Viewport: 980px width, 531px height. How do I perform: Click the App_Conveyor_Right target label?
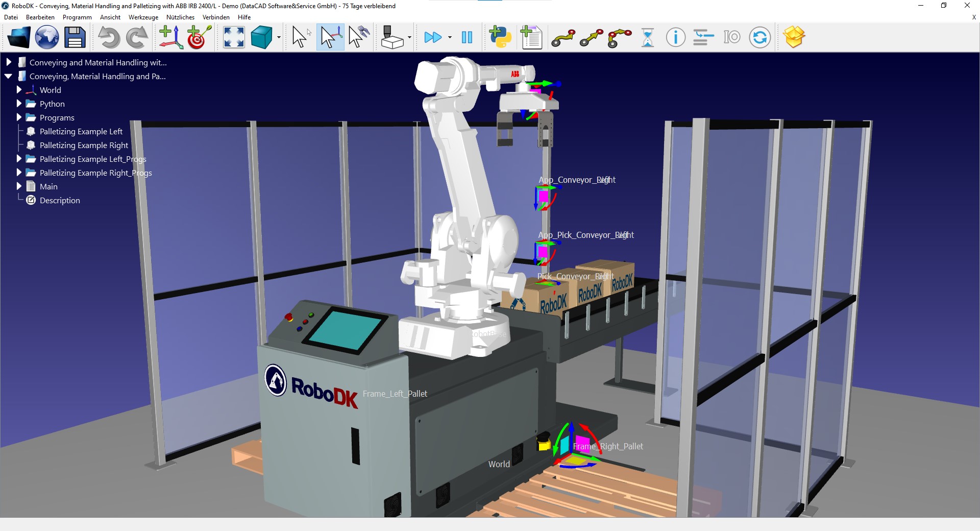click(577, 180)
